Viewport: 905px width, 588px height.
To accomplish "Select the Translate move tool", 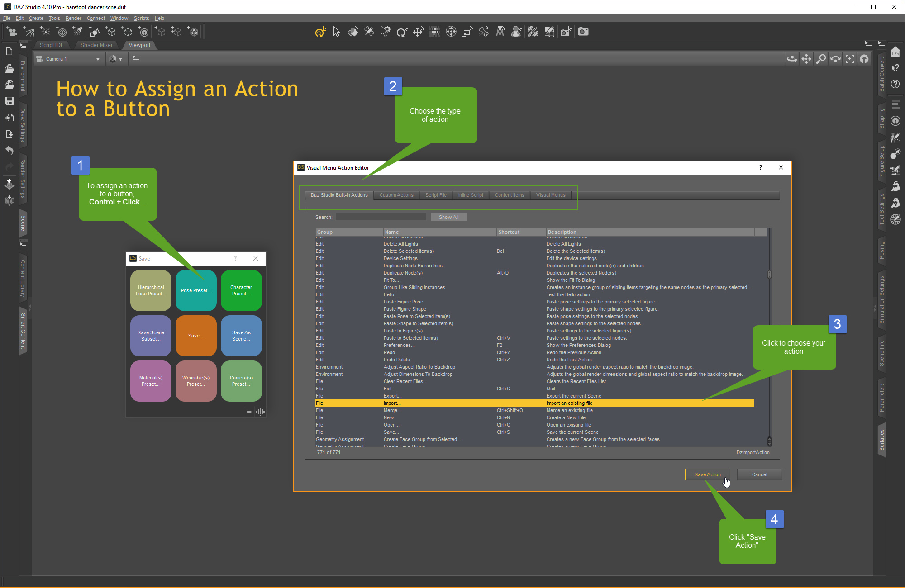I will tap(418, 32).
